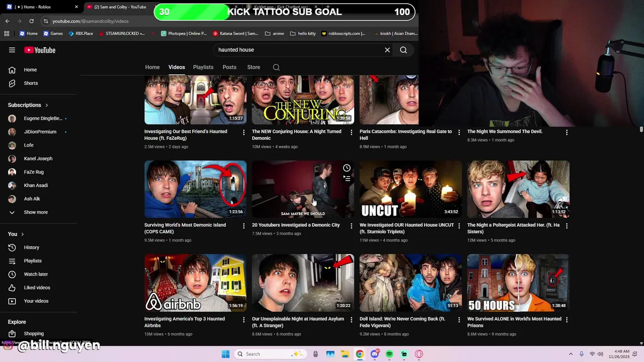Open more options for Night We Summoned The Devil
Viewport: 644px width, 362px height.
(x=567, y=132)
